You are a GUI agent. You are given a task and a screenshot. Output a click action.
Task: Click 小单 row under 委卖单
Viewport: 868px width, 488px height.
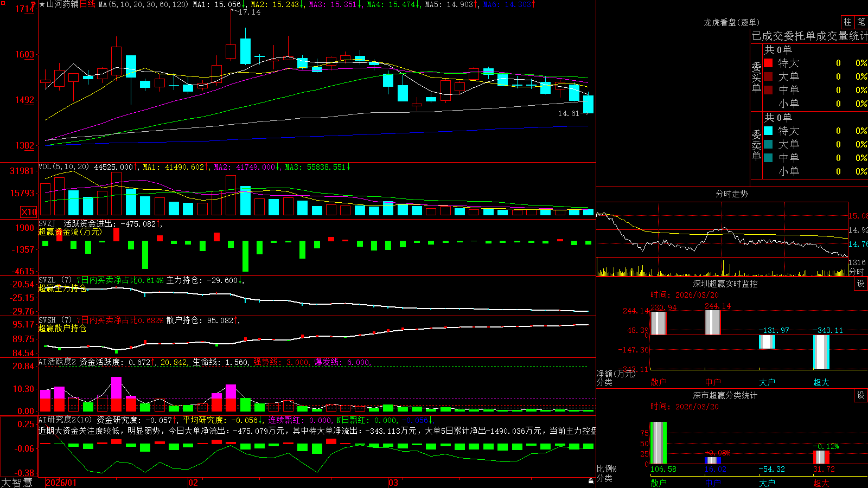[x=815, y=171]
